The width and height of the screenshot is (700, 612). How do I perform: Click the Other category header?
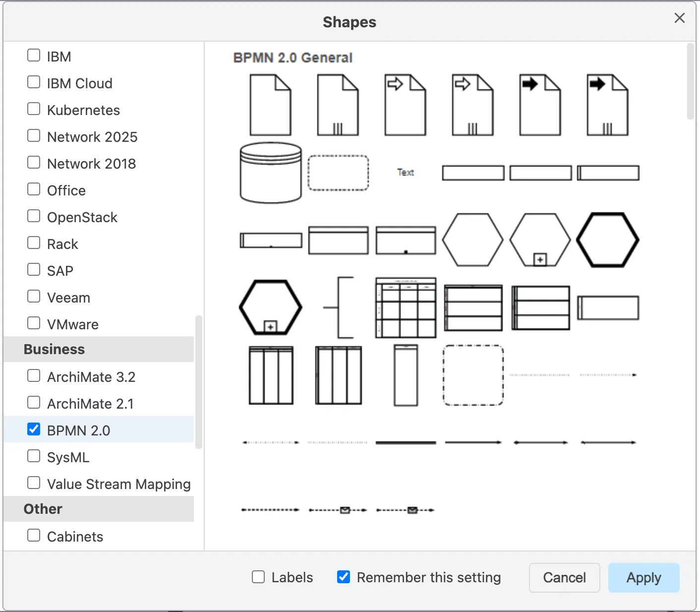coord(99,509)
